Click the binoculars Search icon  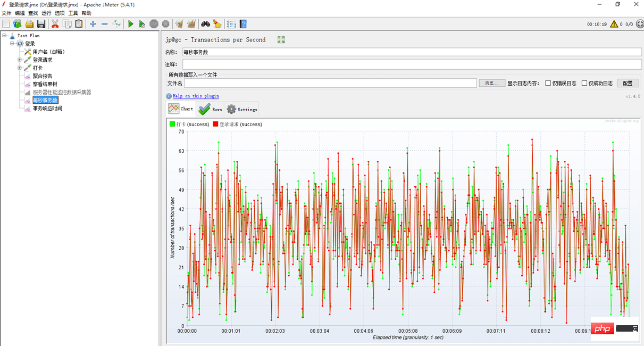coord(205,24)
